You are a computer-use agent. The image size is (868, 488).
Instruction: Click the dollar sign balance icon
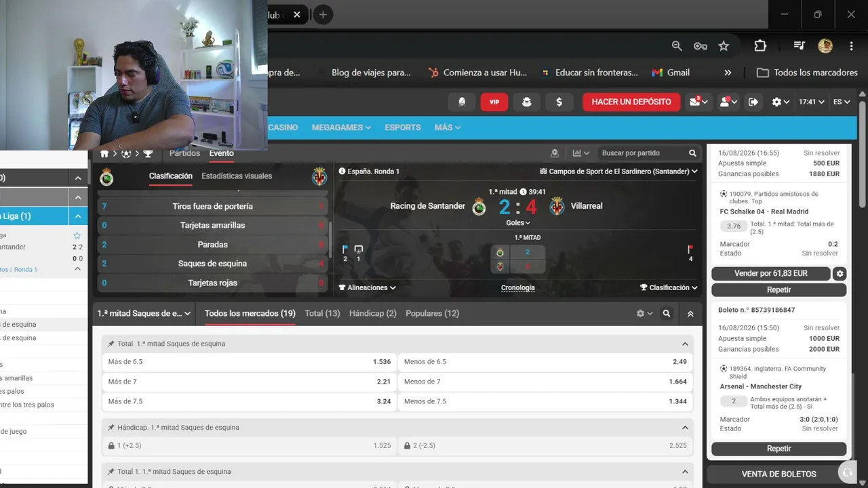[559, 102]
